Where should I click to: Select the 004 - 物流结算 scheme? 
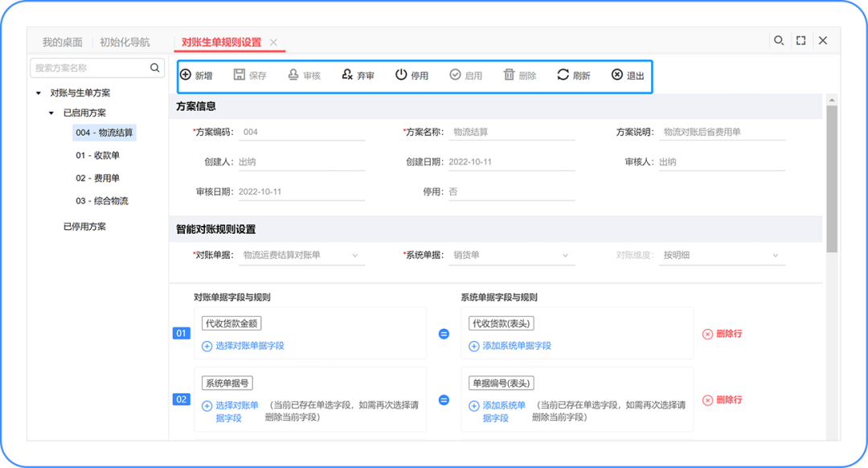pyautogui.click(x=104, y=133)
